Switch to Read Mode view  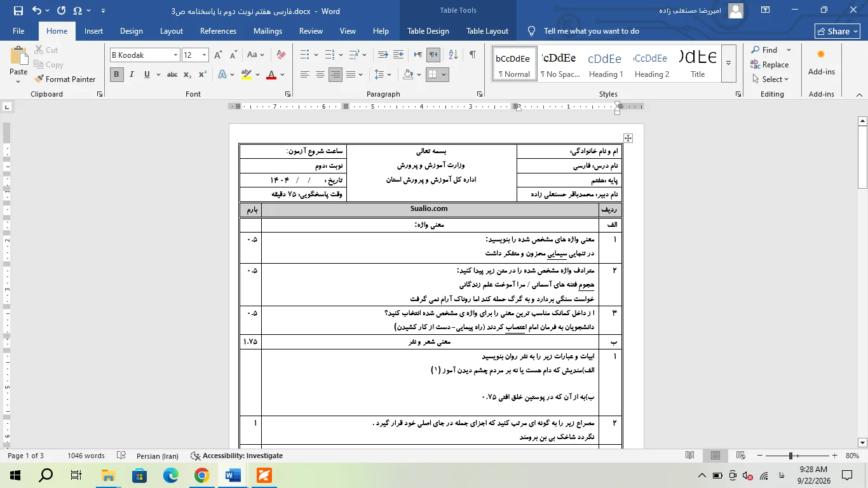click(x=690, y=456)
